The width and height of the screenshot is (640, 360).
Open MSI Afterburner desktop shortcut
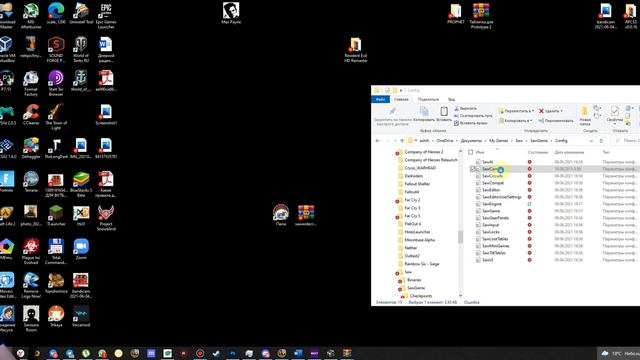tap(31, 15)
